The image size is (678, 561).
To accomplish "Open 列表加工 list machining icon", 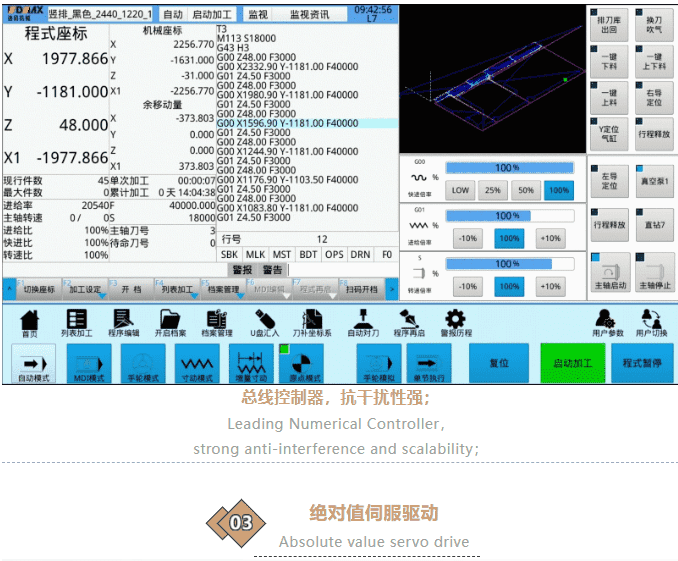I will (x=77, y=323).
